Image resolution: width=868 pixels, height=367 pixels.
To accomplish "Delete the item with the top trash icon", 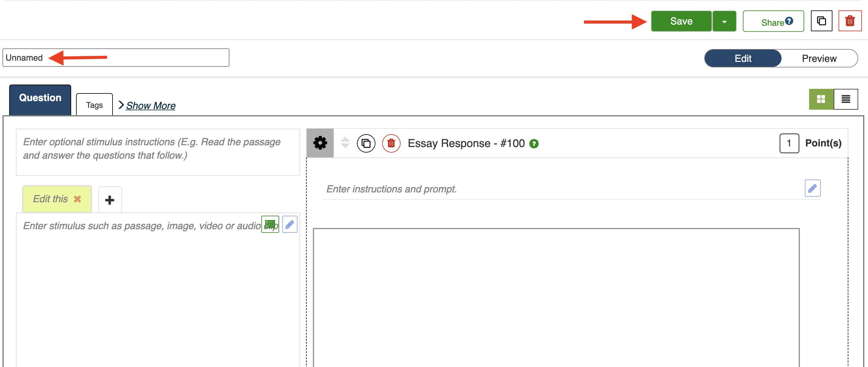I will pos(850,21).
